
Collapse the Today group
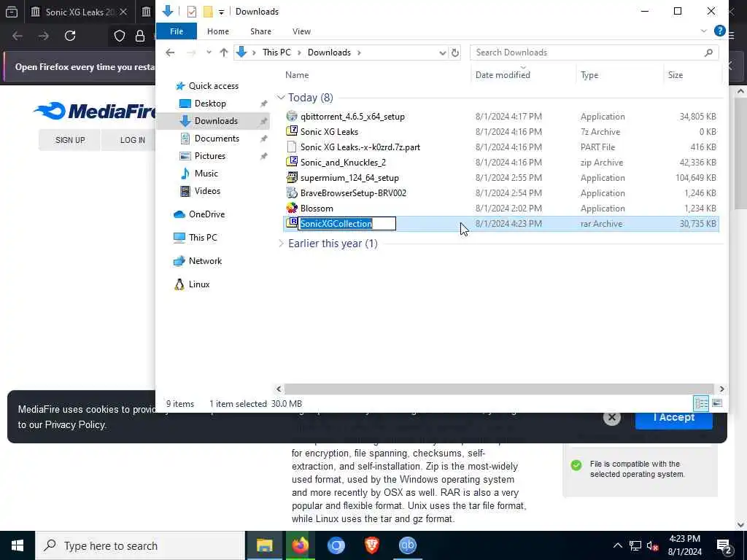coord(281,98)
